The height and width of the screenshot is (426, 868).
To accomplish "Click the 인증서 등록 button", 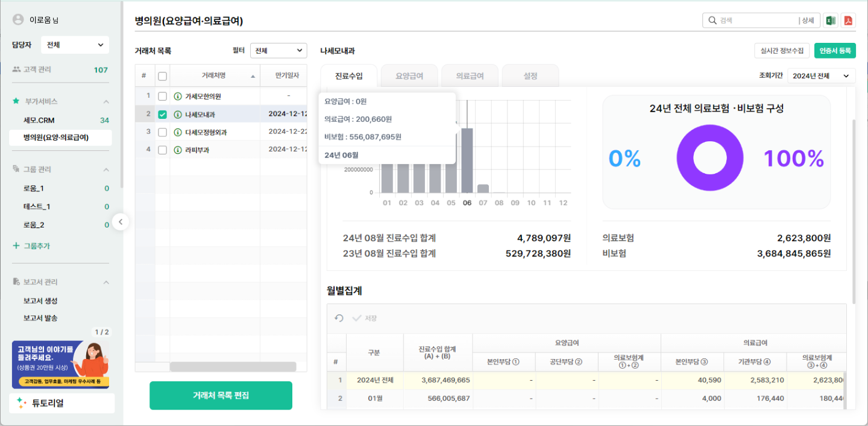I will click(x=835, y=51).
